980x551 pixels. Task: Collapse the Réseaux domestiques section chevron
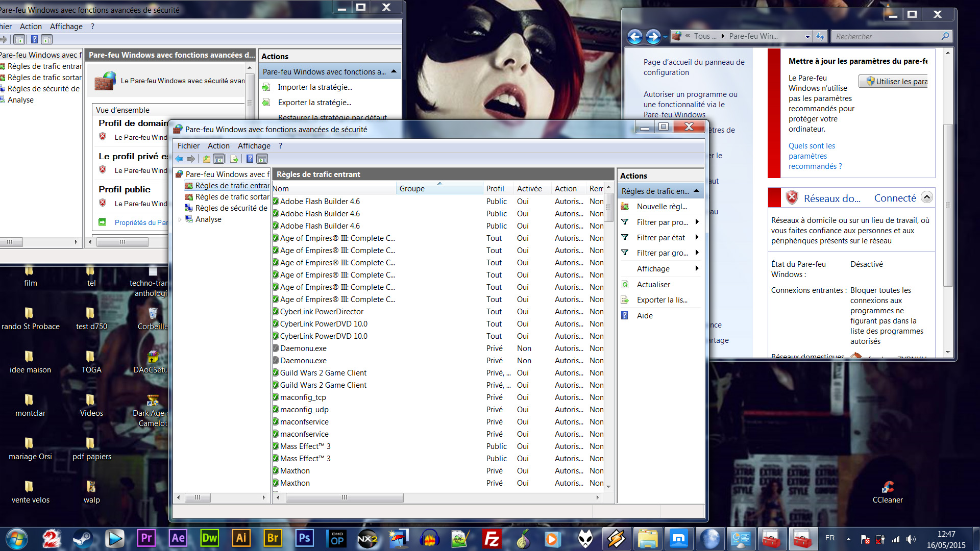pos(927,197)
